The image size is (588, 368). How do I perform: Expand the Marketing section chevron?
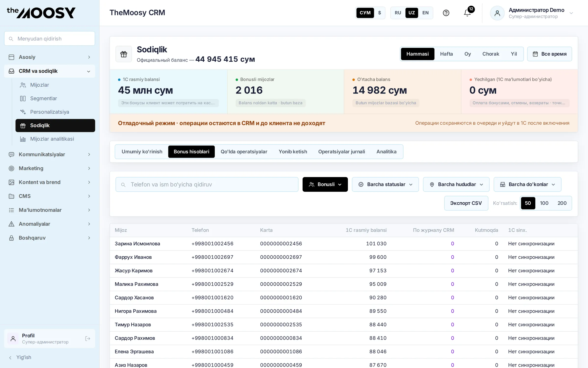89,169
